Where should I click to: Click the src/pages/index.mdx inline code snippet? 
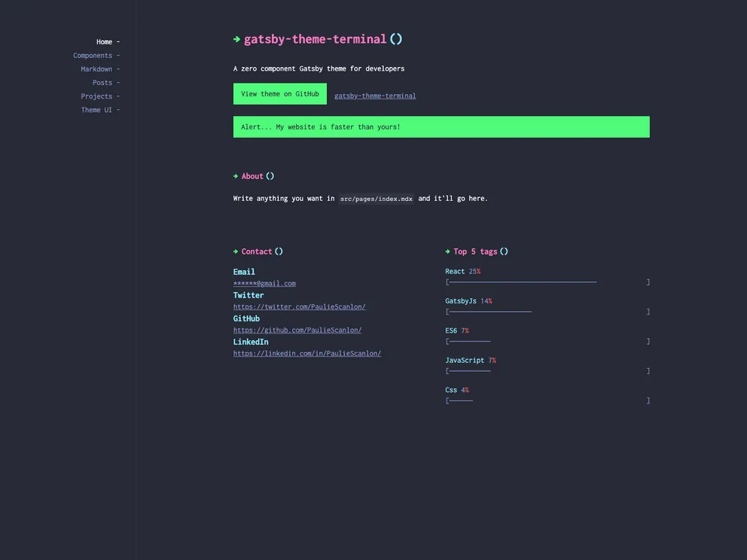click(376, 199)
